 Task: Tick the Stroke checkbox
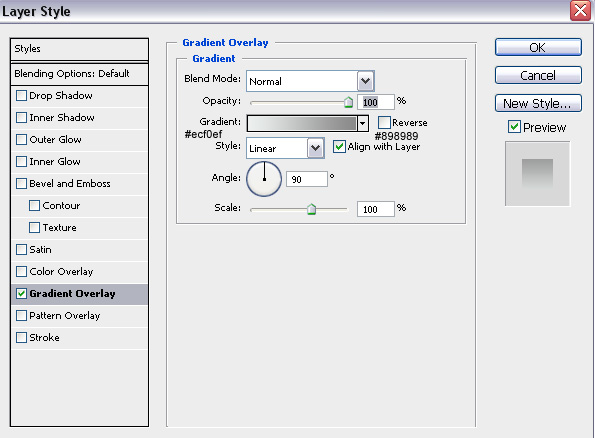click(x=21, y=337)
